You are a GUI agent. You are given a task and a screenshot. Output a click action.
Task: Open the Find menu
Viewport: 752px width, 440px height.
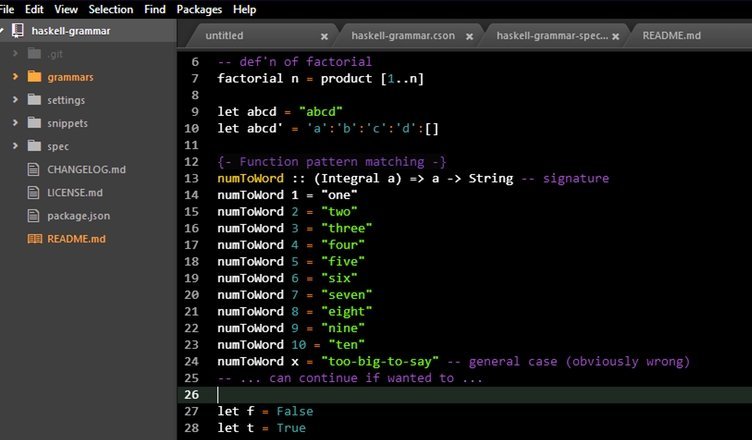tap(155, 9)
